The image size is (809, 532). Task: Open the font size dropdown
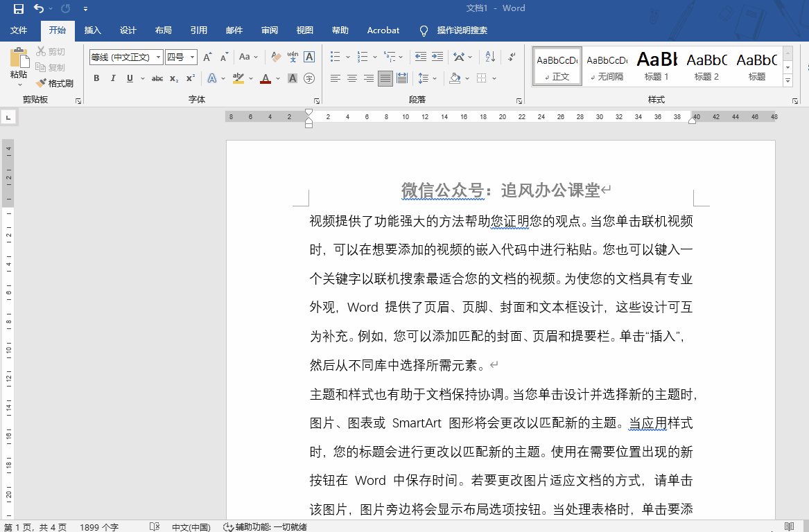tap(191, 56)
